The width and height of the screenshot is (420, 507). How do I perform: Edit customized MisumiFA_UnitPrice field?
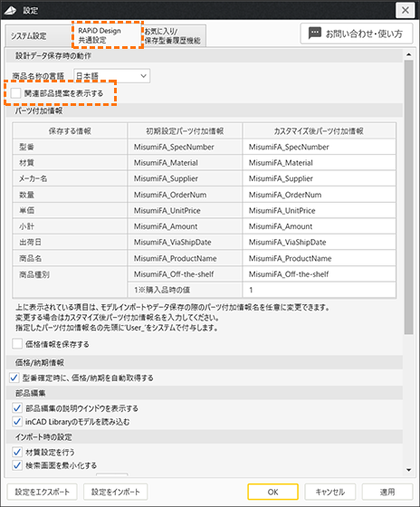click(x=320, y=210)
